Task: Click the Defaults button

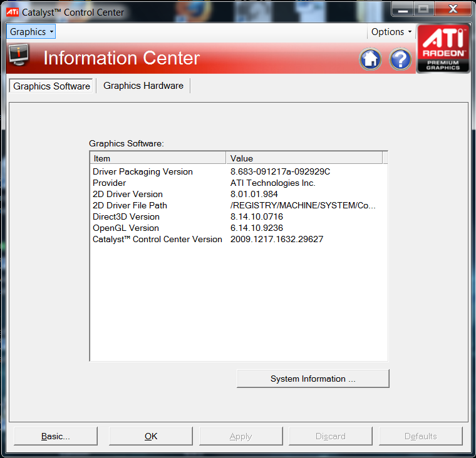Action: click(x=421, y=436)
